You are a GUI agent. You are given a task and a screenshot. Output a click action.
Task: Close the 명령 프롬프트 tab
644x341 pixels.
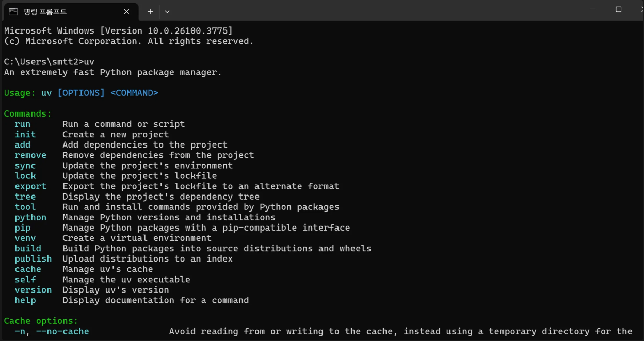pyautogui.click(x=126, y=11)
